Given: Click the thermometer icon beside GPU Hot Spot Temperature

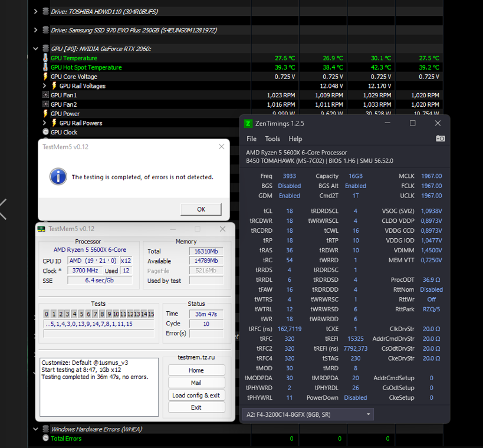Looking at the screenshot, I should [45, 67].
